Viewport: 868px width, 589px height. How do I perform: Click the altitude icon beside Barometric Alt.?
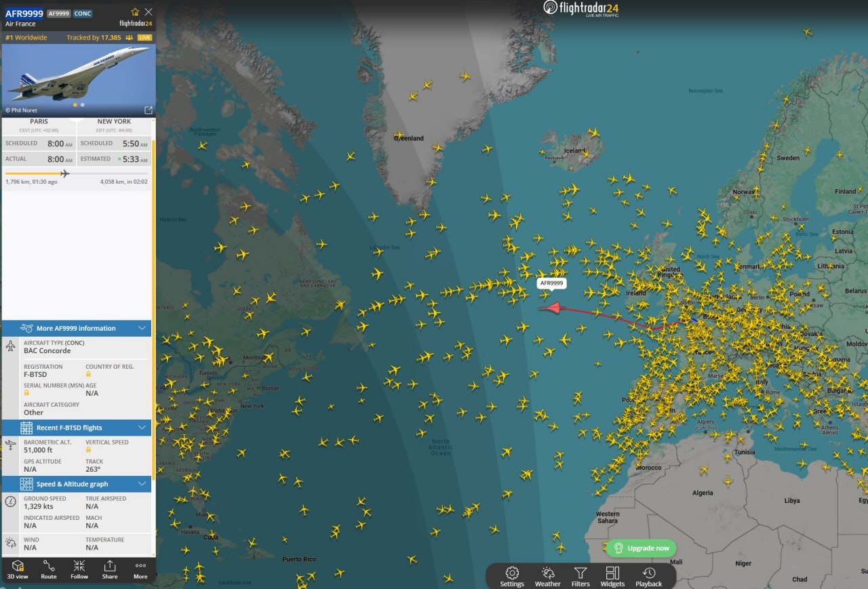click(x=10, y=445)
